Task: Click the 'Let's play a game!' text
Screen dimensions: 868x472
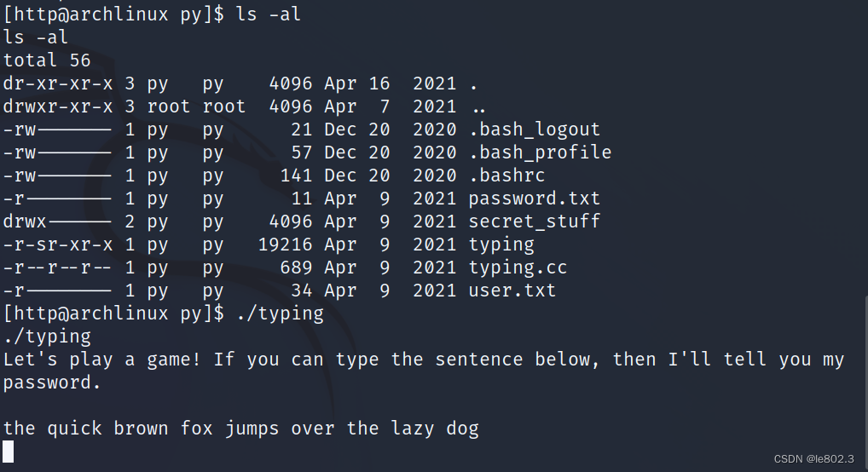Action: (x=101, y=360)
